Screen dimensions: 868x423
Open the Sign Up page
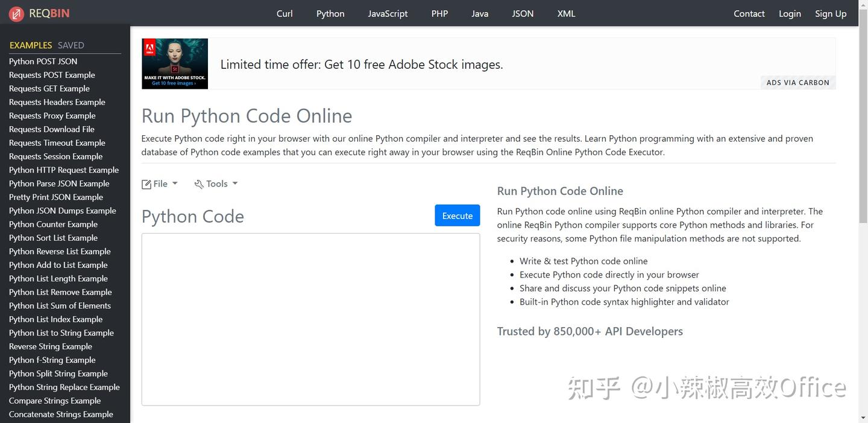[830, 13]
